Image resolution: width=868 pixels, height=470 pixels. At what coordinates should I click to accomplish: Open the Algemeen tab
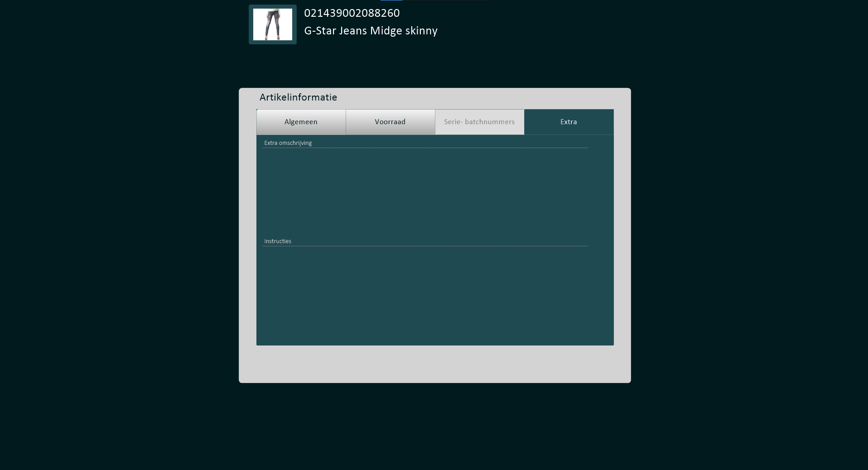tap(301, 122)
